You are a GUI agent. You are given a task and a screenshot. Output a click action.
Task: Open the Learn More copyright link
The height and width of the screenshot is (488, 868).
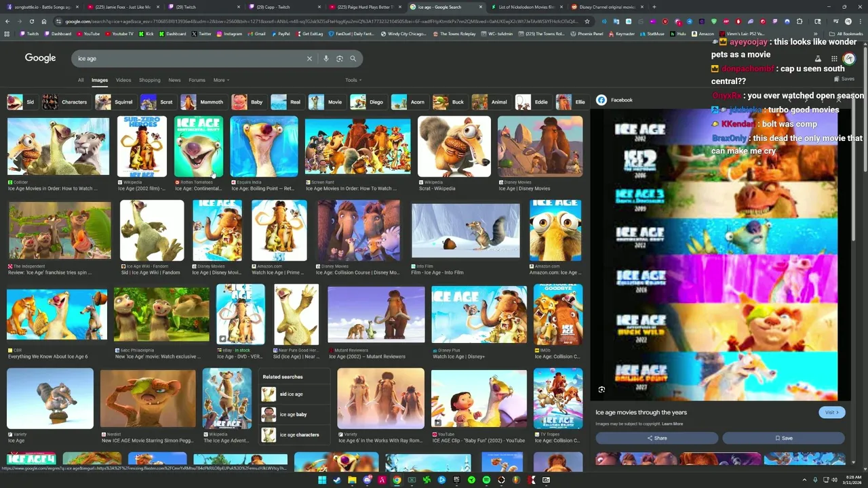pos(673,424)
